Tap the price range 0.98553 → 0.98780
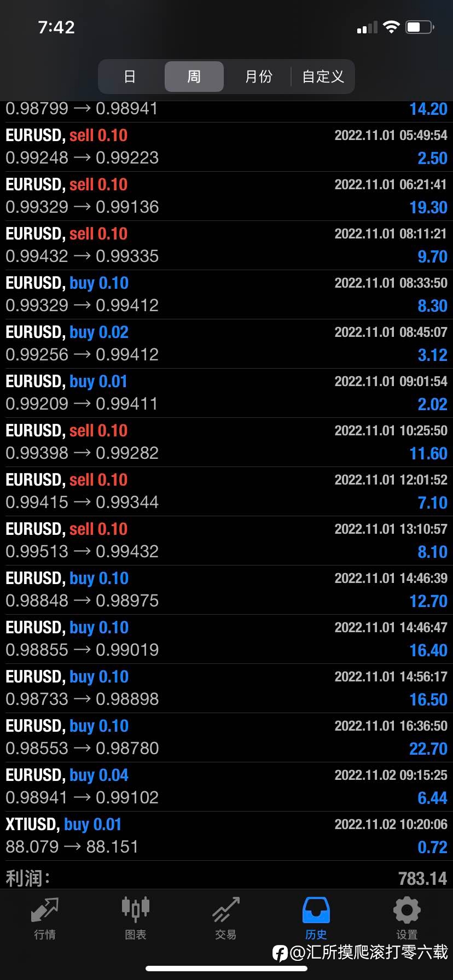The height and width of the screenshot is (980, 453). point(82,748)
